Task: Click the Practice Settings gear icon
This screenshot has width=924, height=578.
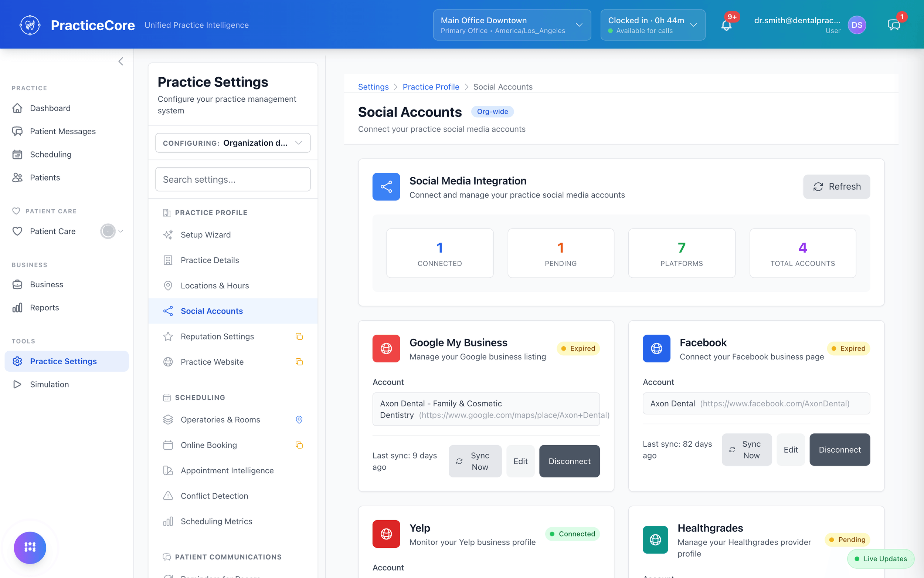Action: pos(17,361)
